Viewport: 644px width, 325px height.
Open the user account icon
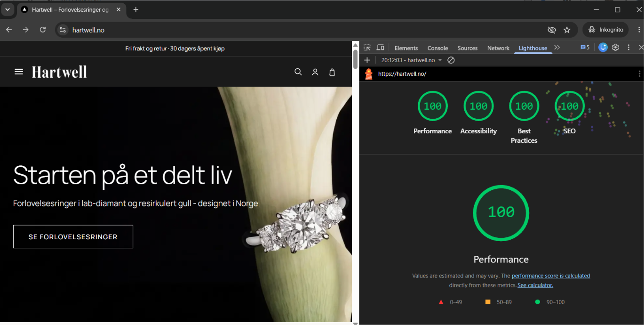coord(315,72)
